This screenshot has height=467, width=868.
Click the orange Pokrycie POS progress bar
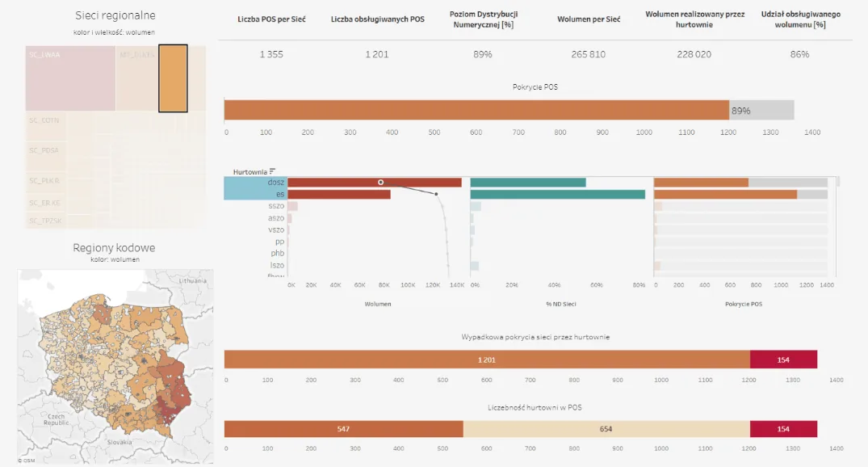click(x=476, y=110)
